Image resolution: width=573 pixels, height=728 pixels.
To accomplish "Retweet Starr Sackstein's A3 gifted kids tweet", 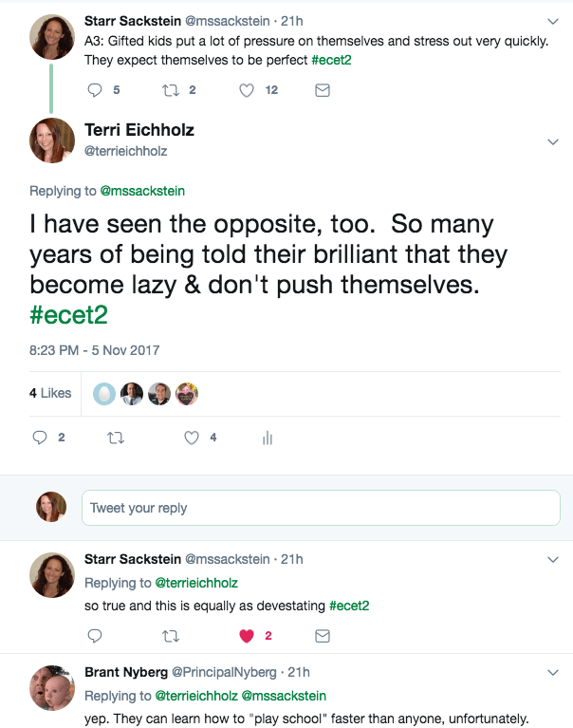I will click(170, 90).
